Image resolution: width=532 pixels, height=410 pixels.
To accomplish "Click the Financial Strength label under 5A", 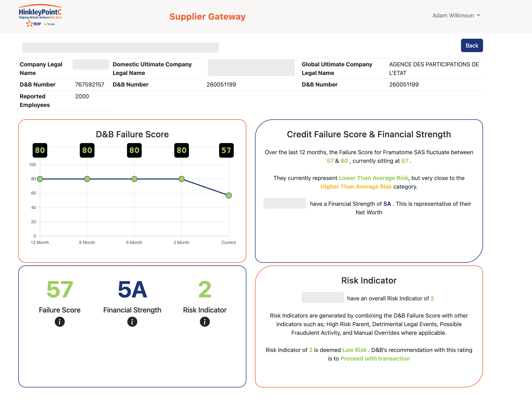I will tap(132, 310).
